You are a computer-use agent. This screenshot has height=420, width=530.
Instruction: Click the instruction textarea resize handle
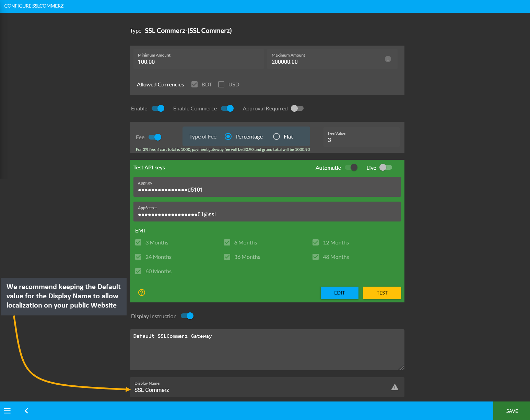click(401, 367)
